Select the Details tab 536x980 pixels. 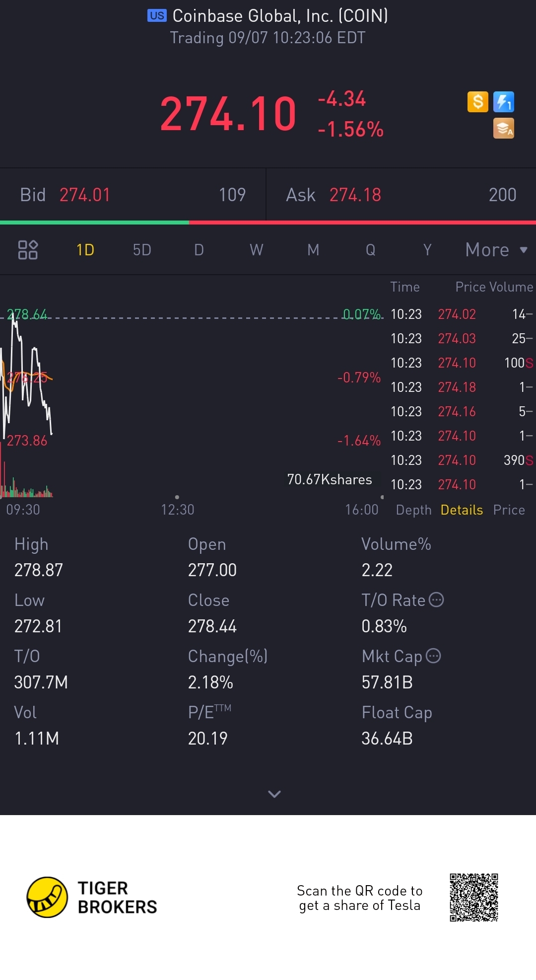pyautogui.click(x=462, y=510)
